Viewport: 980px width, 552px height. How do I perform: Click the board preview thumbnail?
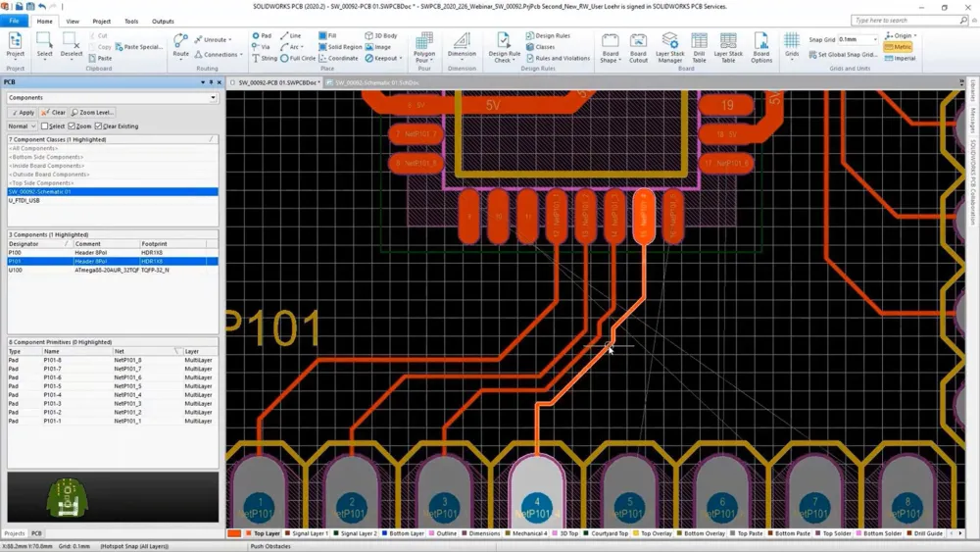point(68,497)
